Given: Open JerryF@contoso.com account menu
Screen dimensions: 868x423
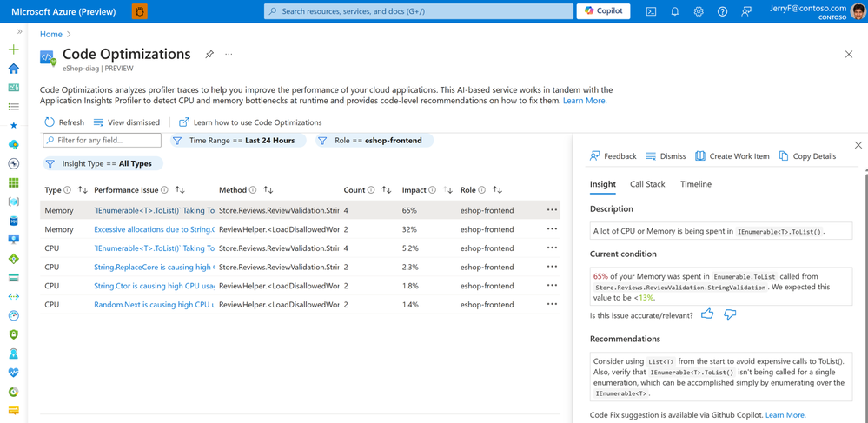Looking at the screenshot, I should point(818,11).
